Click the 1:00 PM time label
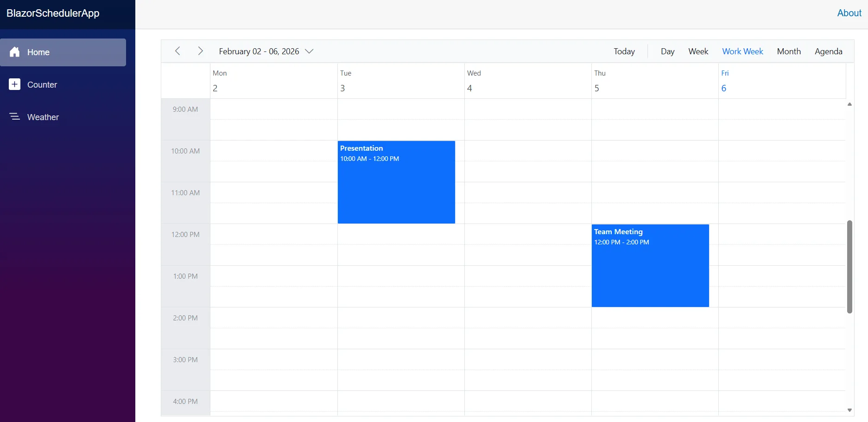The height and width of the screenshot is (422, 868). (185, 276)
